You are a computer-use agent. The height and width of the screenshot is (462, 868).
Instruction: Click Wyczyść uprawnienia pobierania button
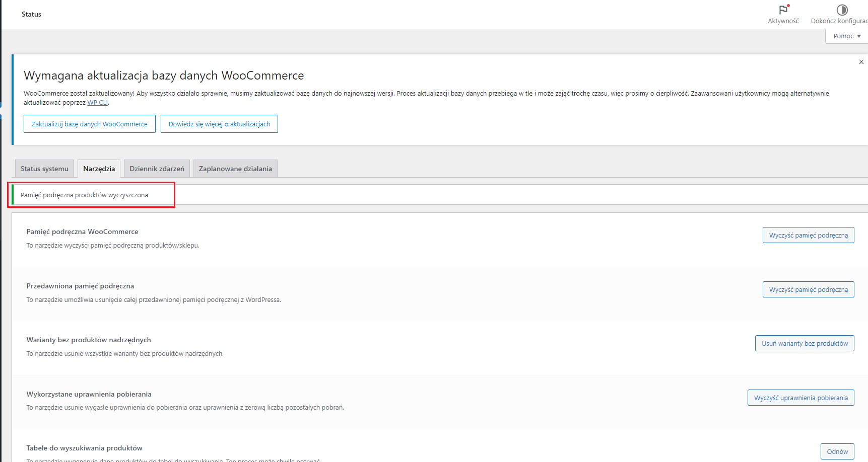click(800, 398)
